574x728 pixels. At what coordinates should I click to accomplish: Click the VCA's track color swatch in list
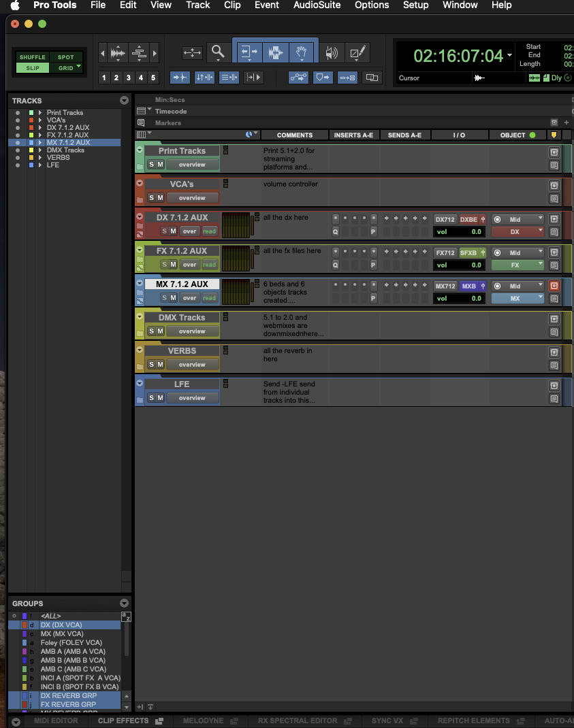[31, 120]
